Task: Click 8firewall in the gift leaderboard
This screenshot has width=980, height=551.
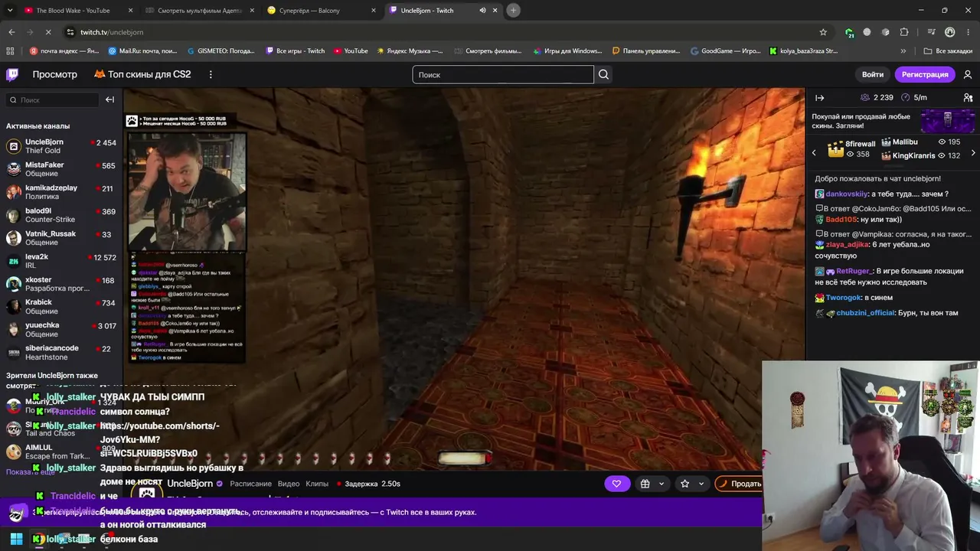Action: pos(861,144)
